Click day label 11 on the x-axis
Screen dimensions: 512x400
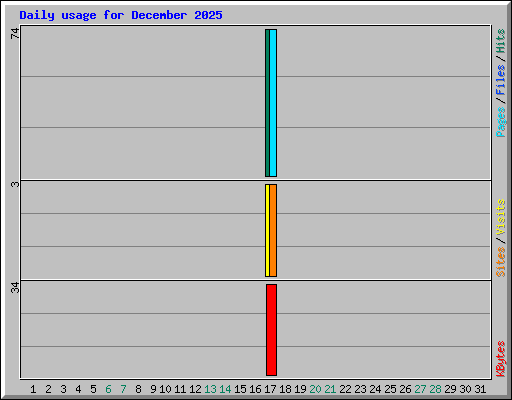(180, 389)
